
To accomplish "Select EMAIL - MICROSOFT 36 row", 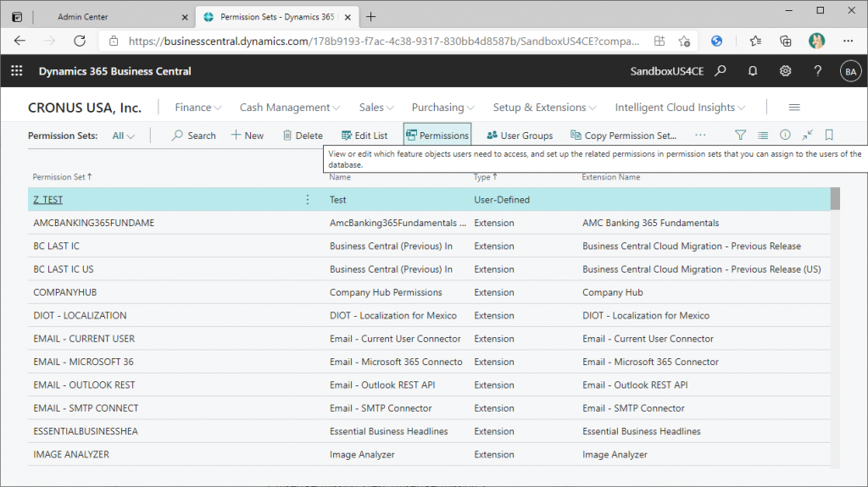I will pyautogui.click(x=429, y=362).
